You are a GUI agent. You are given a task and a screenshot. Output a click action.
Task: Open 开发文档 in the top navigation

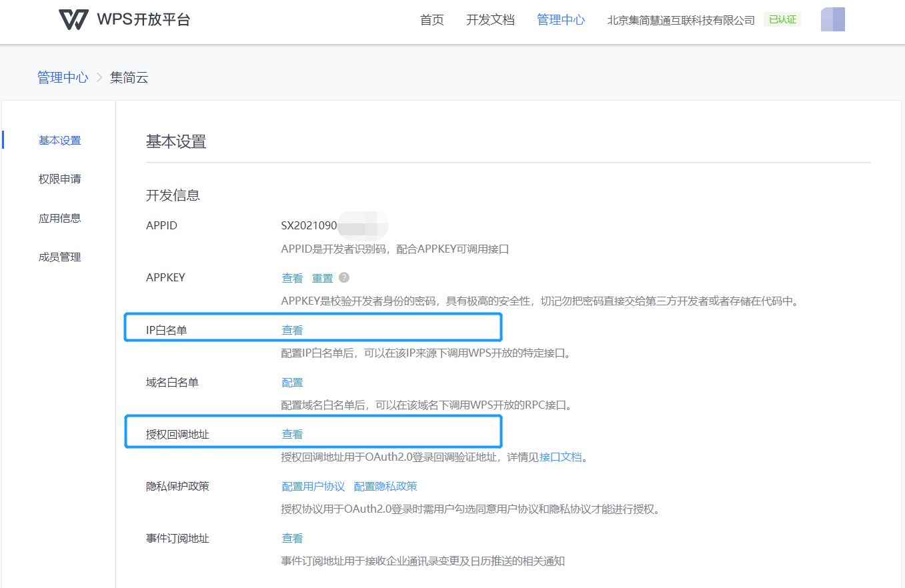tap(490, 20)
